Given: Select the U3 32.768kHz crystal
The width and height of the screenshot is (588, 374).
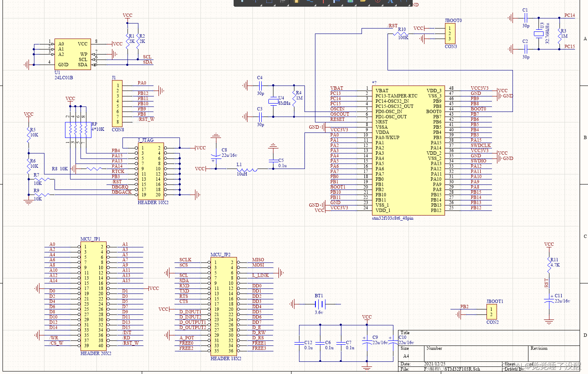Looking at the screenshot, I should click(x=539, y=34).
